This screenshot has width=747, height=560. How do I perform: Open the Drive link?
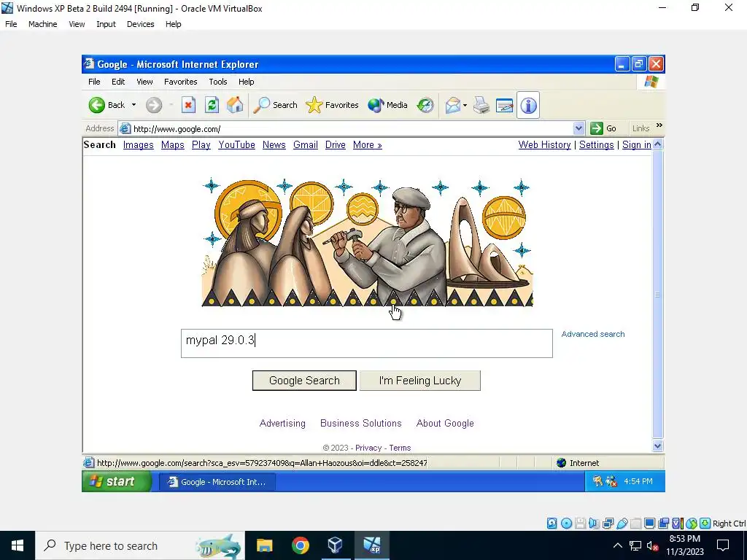coord(335,145)
